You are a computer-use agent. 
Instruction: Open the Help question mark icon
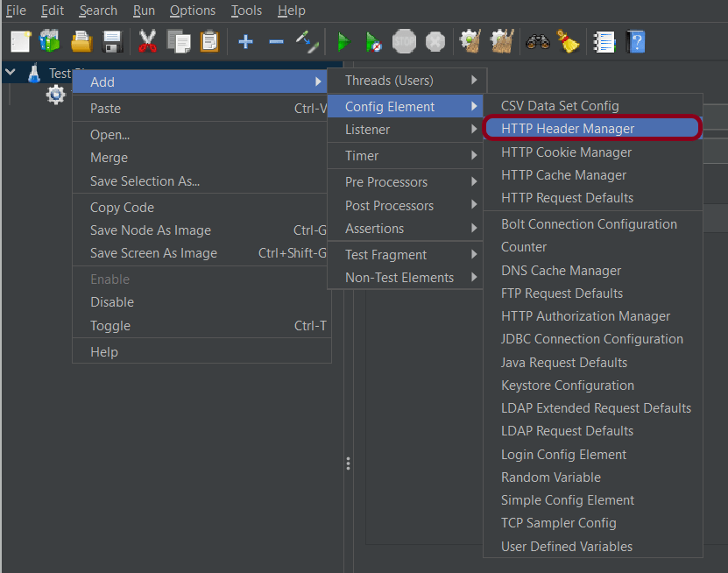click(636, 41)
